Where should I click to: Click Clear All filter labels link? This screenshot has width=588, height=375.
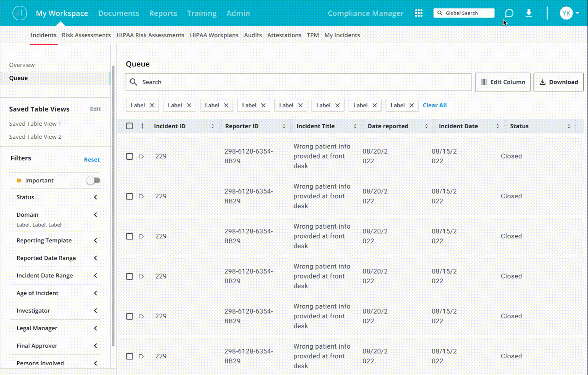[435, 105]
